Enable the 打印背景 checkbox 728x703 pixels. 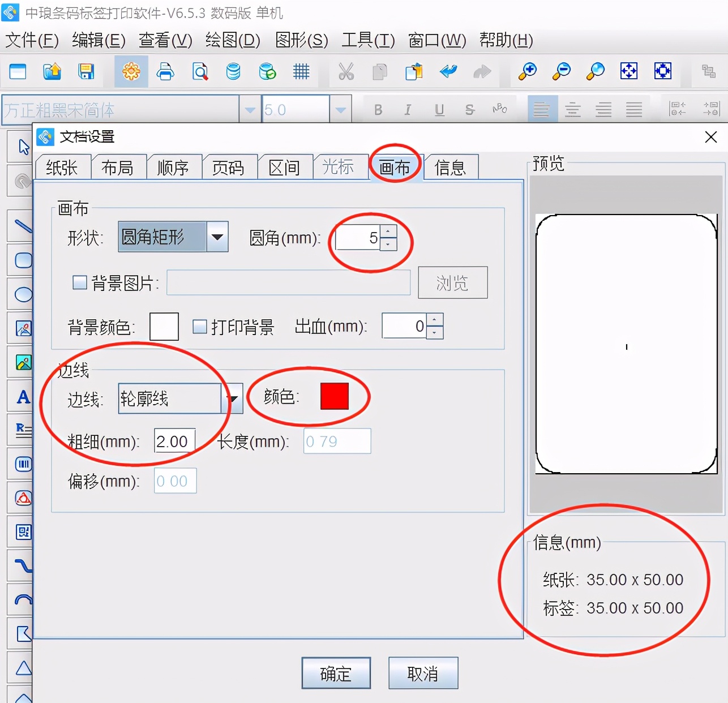click(200, 327)
